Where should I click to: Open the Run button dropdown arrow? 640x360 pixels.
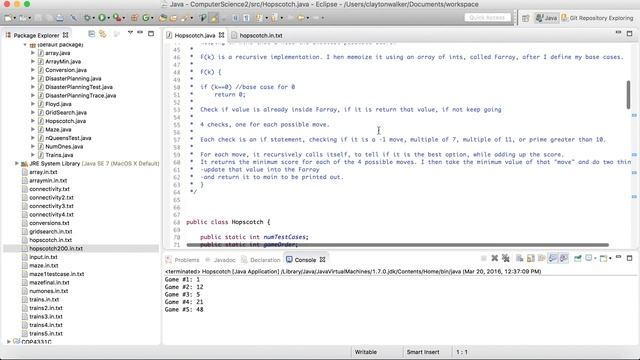pos(108,18)
